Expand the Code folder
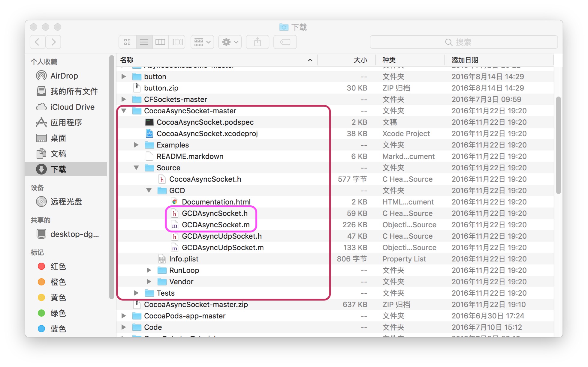Viewport: 588px width, 367px height. point(123,327)
